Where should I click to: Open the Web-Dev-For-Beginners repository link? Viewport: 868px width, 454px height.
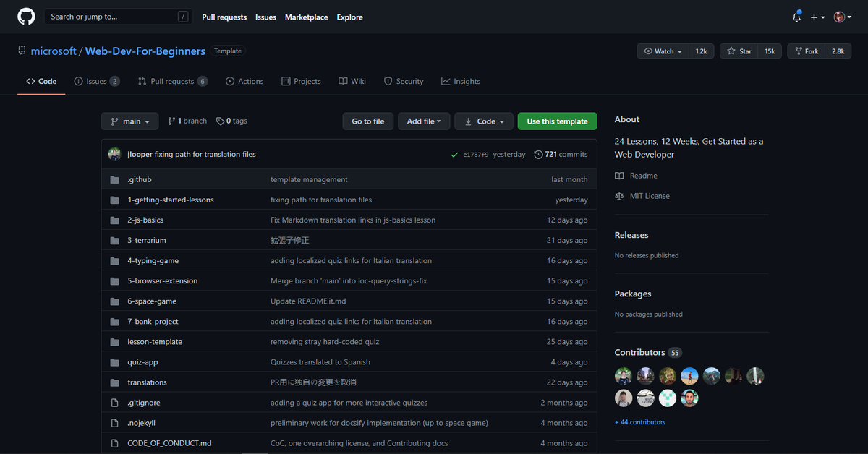pyautogui.click(x=145, y=51)
